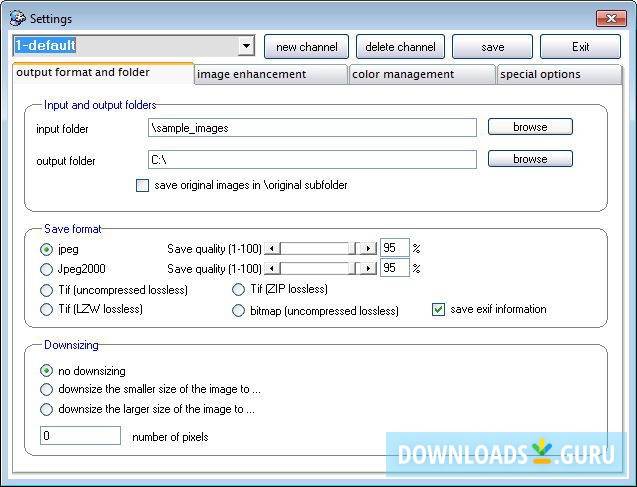Image resolution: width=637 pixels, height=487 pixels.
Task: Click Jpeg2000 quality slider right arrow
Action: tap(368, 268)
